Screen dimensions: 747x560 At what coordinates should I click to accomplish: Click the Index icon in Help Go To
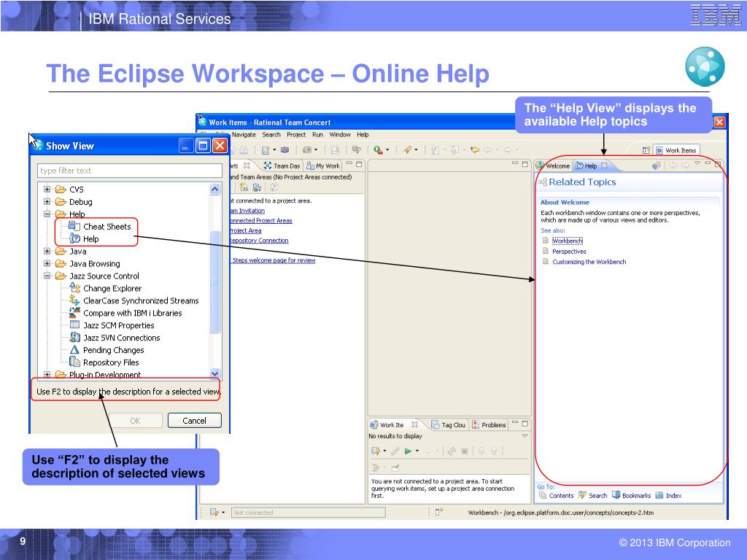[659, 495]
